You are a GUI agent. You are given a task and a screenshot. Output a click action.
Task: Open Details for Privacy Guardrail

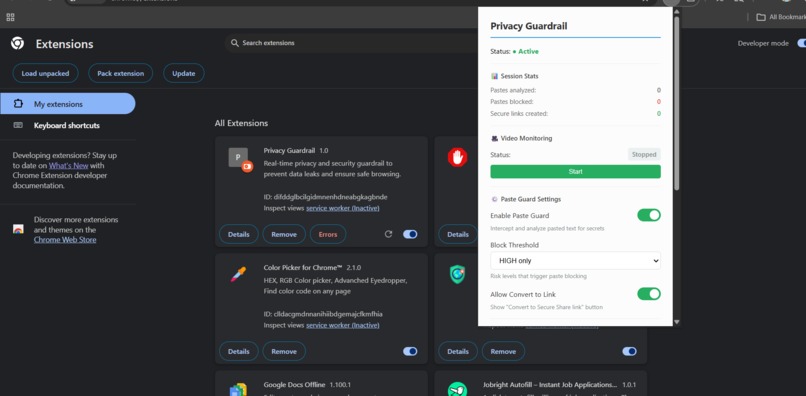(239, 234)
